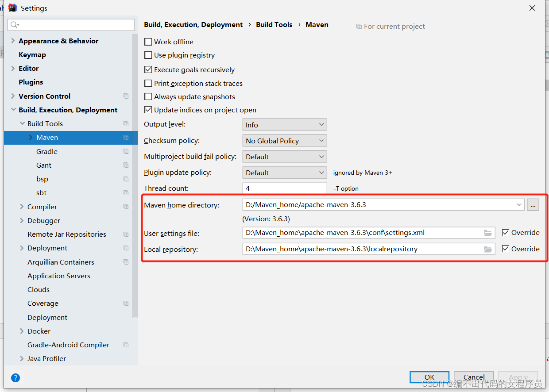Click the project-level icon beside bsp
Image resolution: width=549 pixels, height=392 pixels.
(126, 179)
